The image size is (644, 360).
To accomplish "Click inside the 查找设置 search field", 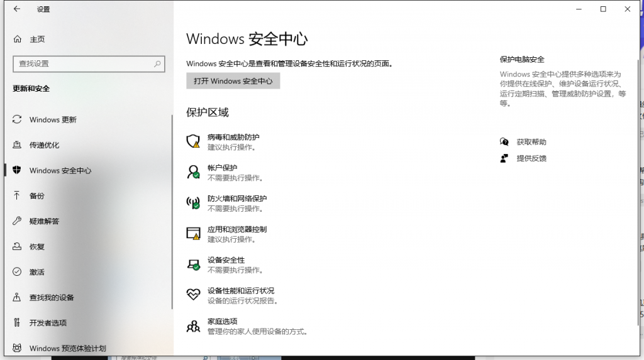I will 82,63.
